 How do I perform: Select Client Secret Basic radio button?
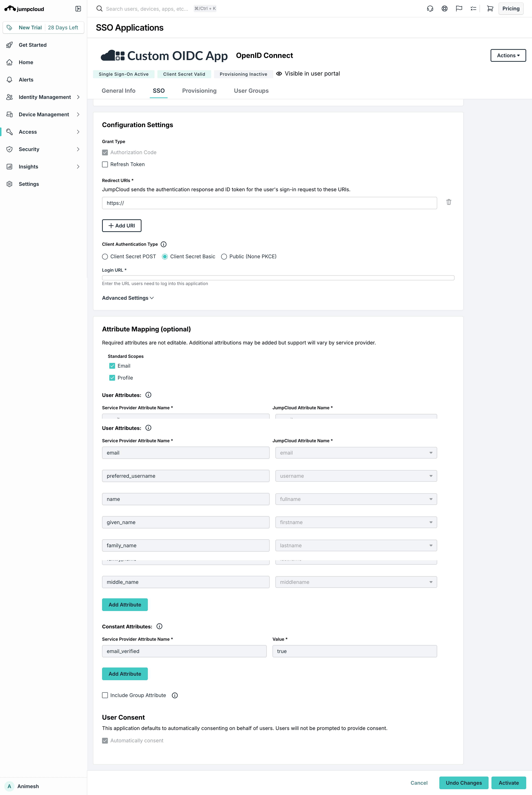(x=165, y=257)
